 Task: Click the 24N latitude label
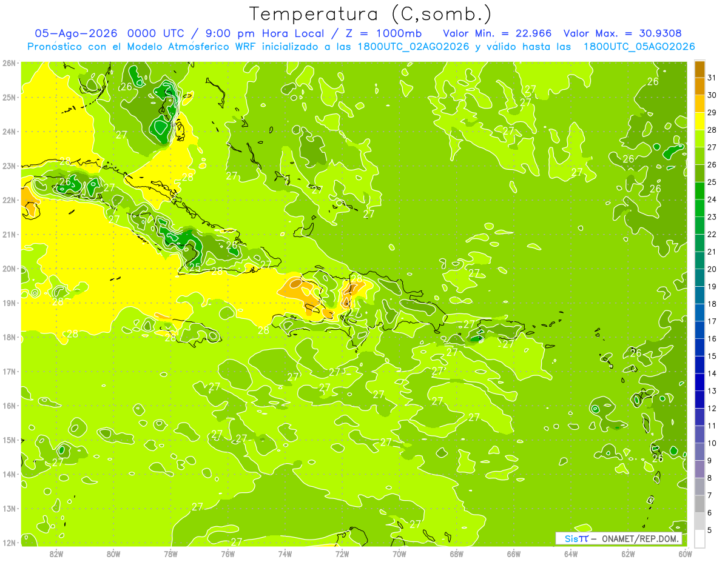pos(9,132)
